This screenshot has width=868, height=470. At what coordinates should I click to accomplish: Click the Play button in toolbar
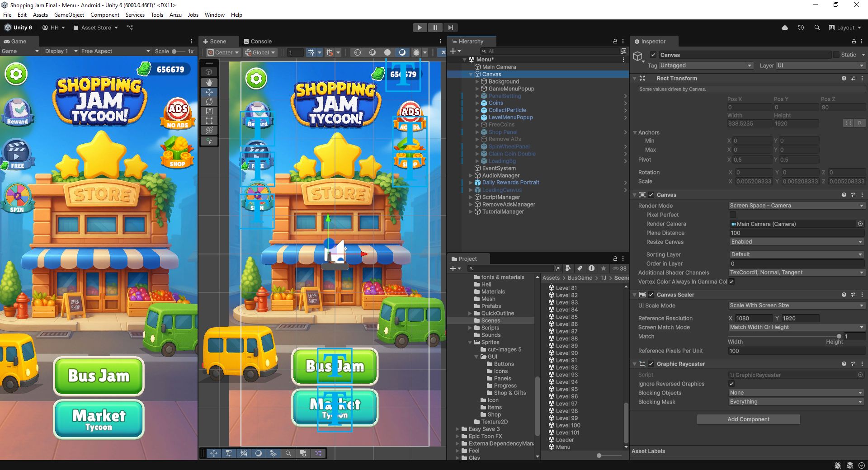(x=420, y=28)
